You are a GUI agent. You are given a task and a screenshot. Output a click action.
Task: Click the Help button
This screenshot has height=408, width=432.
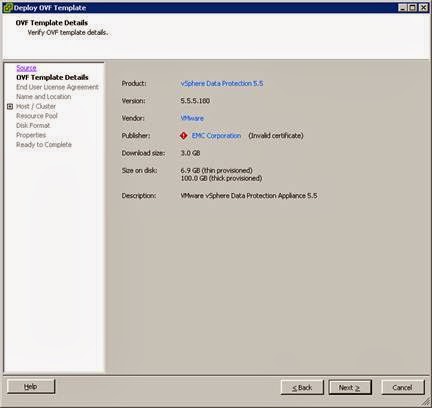tap(31, 387)
